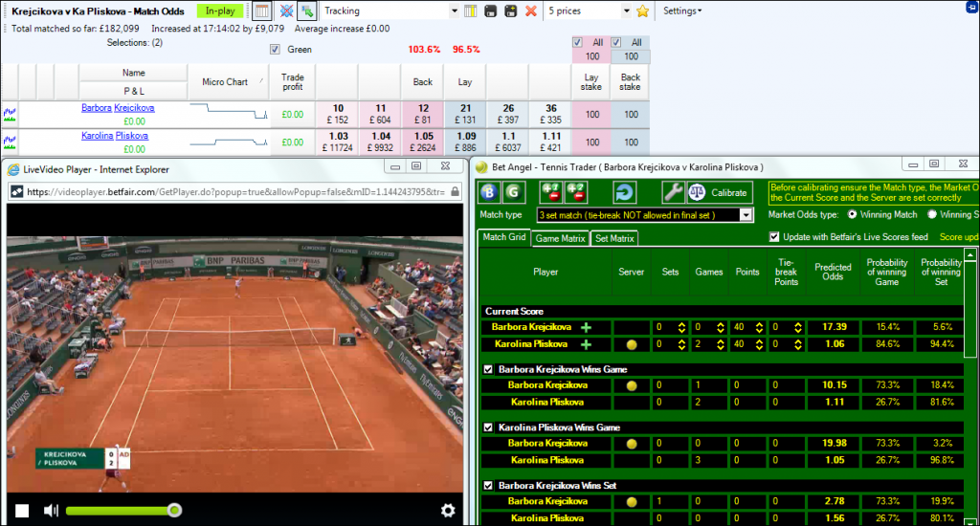This screenshot has height=526, width=980.
Task: Click the green G button in Tennis Trader
Action: (x=514, y=192)
